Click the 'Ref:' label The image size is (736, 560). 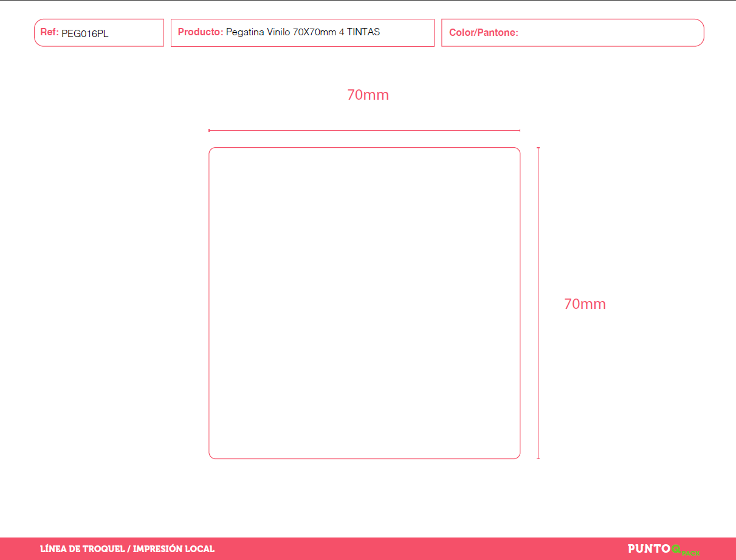49,32
